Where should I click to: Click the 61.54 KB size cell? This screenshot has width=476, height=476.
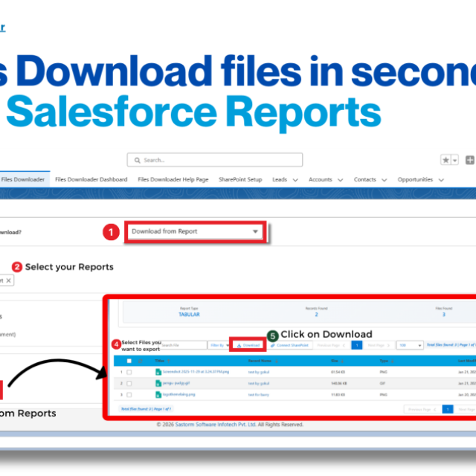338,372
